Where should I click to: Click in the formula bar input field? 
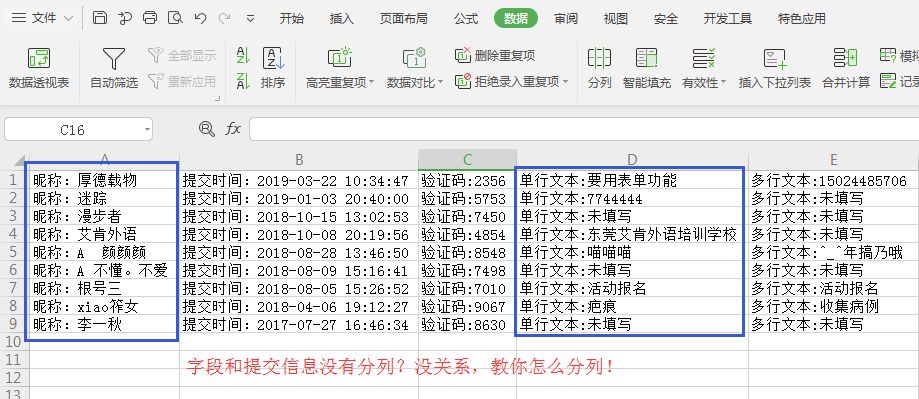click(584, 129)
